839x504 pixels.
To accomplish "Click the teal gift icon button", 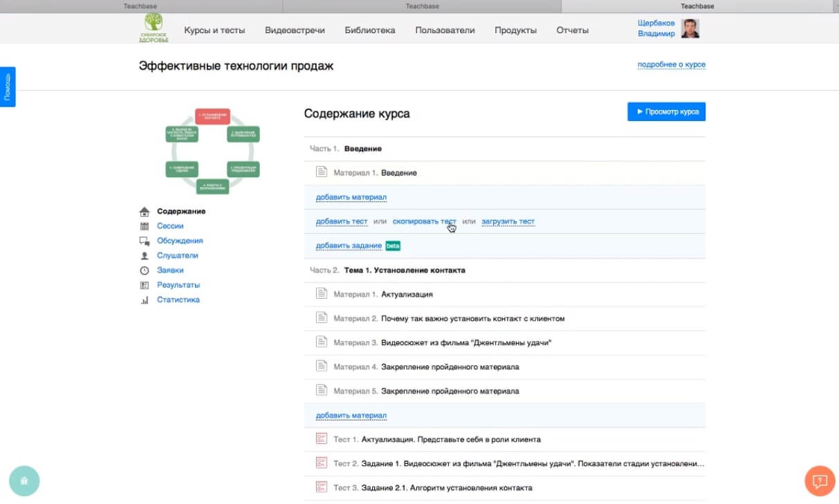I will point(24,481).
